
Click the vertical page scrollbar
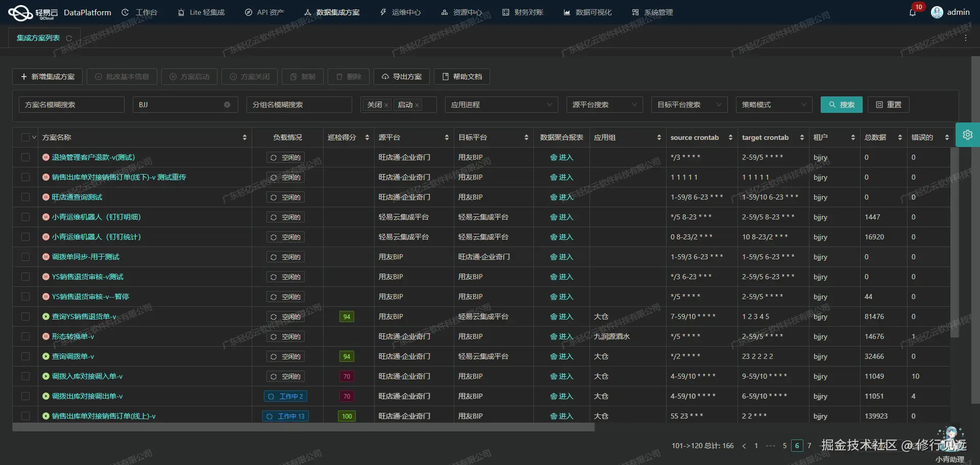(975, 230)
